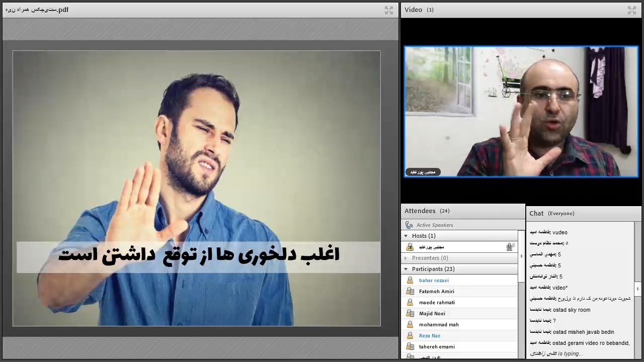Click the Active Speakers phone icon
The height and width of the screenshot is (362, 644).
pos(409,225)
